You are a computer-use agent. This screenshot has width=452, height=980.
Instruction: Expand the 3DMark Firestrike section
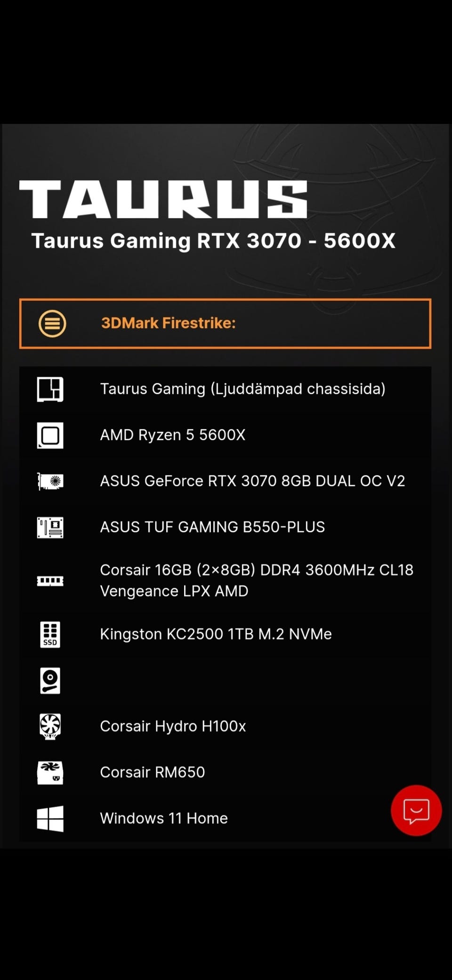tap(225, 324)
